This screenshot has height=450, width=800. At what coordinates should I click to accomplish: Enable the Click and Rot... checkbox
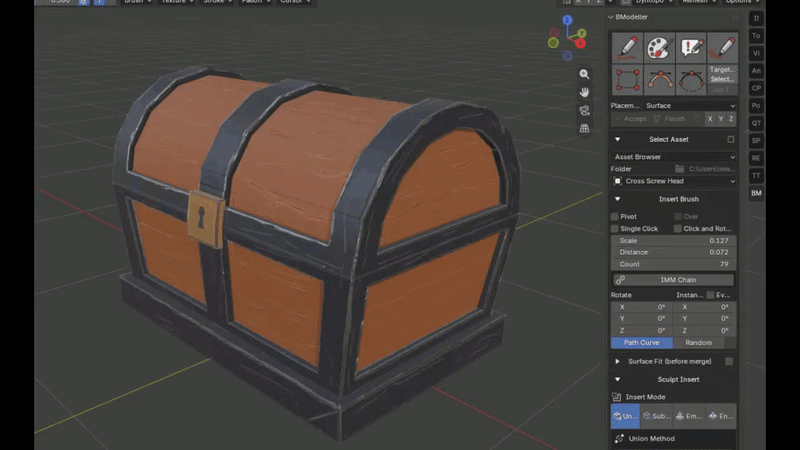point(678,229)
